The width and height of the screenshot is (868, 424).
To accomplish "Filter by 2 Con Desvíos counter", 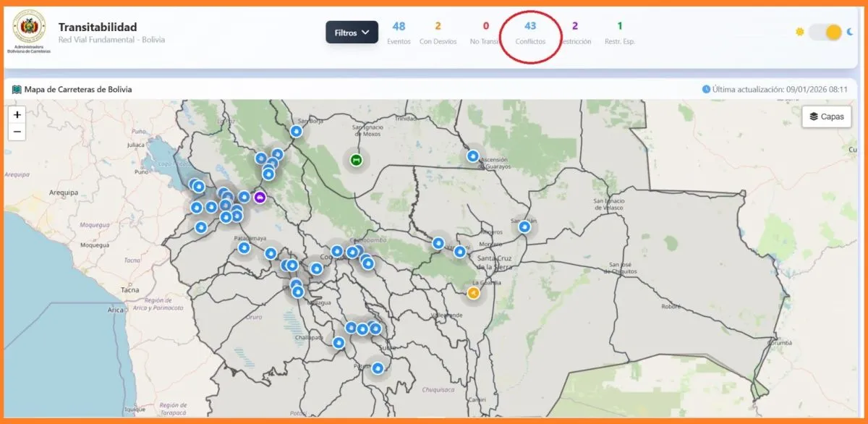I will (x=438, y=33).
